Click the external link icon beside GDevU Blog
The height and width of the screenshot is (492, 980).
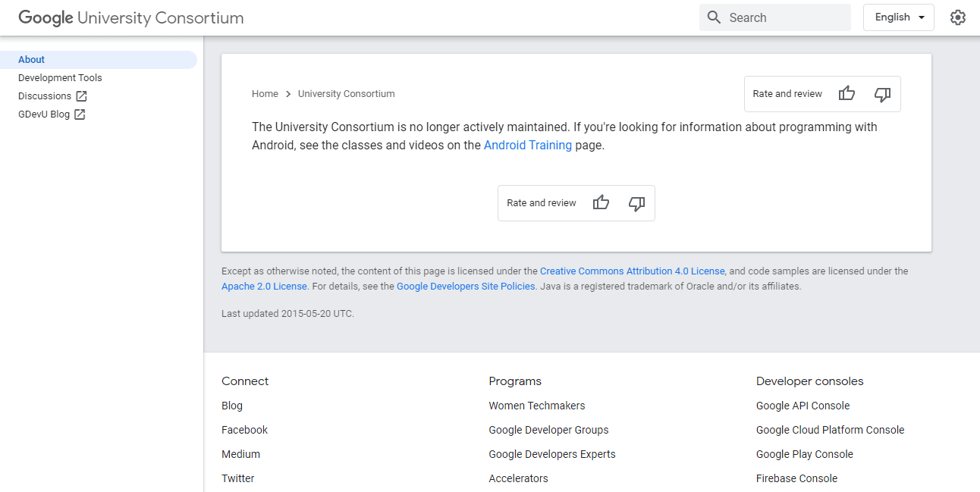pyautogui.click(x=80, y=114)
